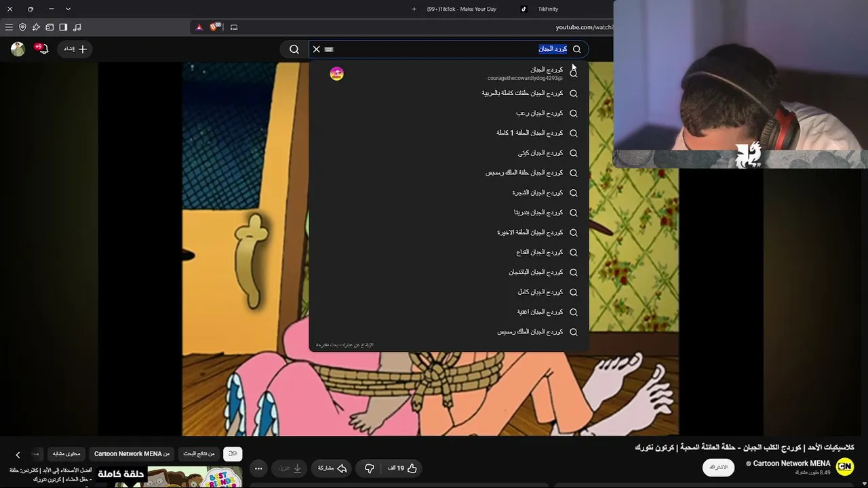Open the Cartoon Network MENA channel name link
The height and width of the screenshot is (488, 868).
[x=791, y=464]
